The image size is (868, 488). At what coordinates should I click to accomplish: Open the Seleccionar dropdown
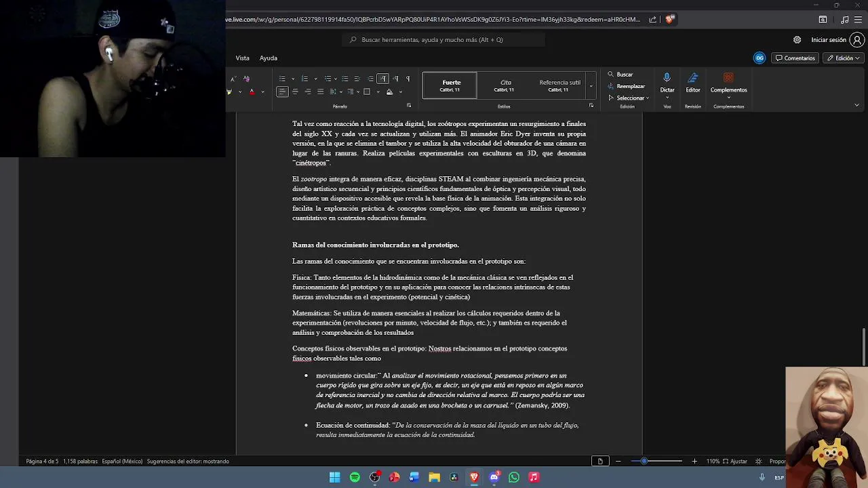[629, 98]
